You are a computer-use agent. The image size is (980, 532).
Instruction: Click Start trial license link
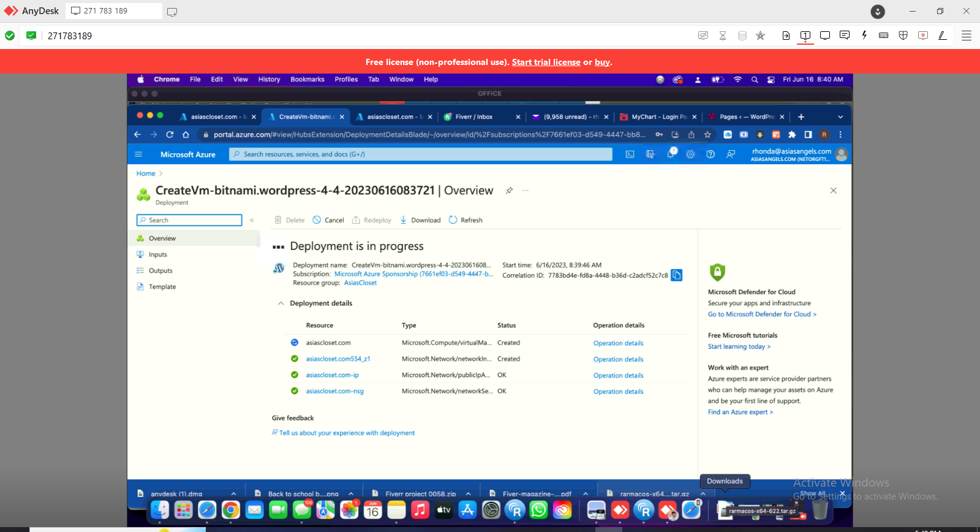pyautogui.click(x=546, y=62)
